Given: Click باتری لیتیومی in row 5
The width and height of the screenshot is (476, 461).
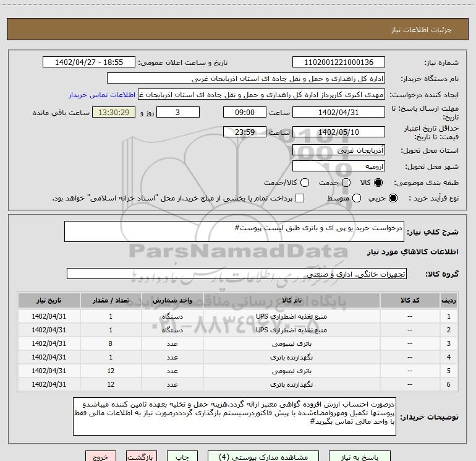Looking at the screenshot, I should click(291, 371).
